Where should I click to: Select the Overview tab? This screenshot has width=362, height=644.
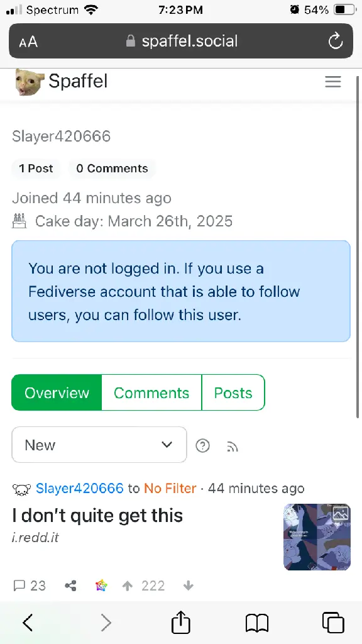click(57, 392)
